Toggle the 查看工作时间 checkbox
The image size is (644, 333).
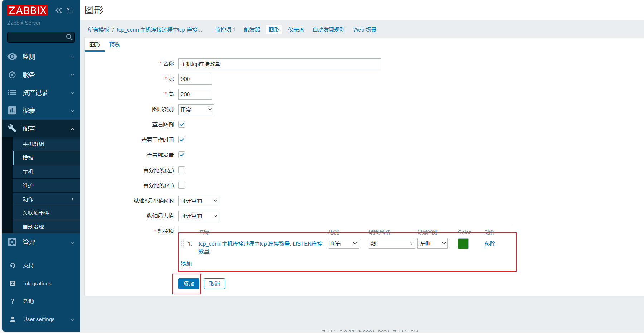coord(182,140)
